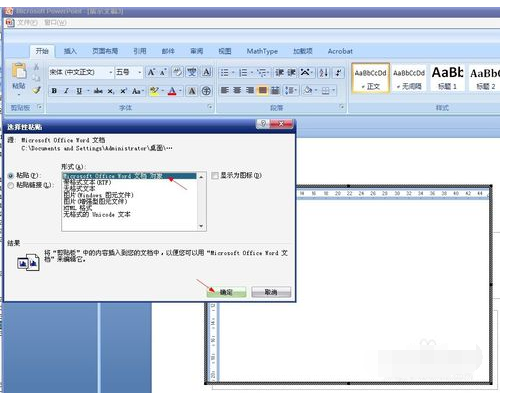Switch to the MathType tab

[x=262, y=51]
